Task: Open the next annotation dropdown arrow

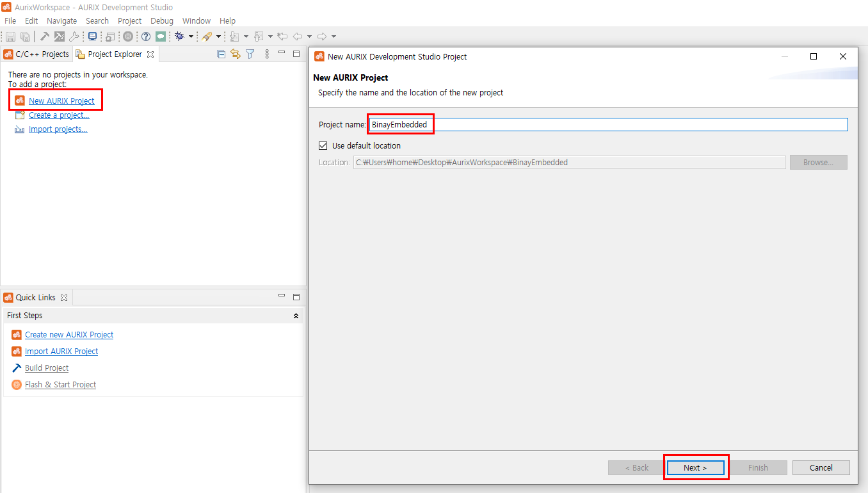Action: tap(246, 36)
